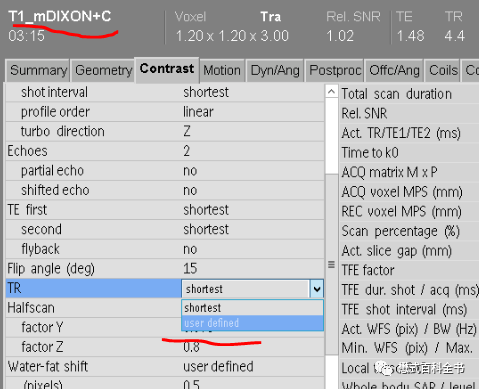Click the voxel size '1.20 x 1.20 x 3.00'
This screenshot has height=389, width=479.
[232, 36]
